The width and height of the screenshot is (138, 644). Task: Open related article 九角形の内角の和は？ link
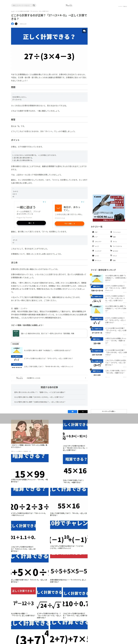point(40,402)
